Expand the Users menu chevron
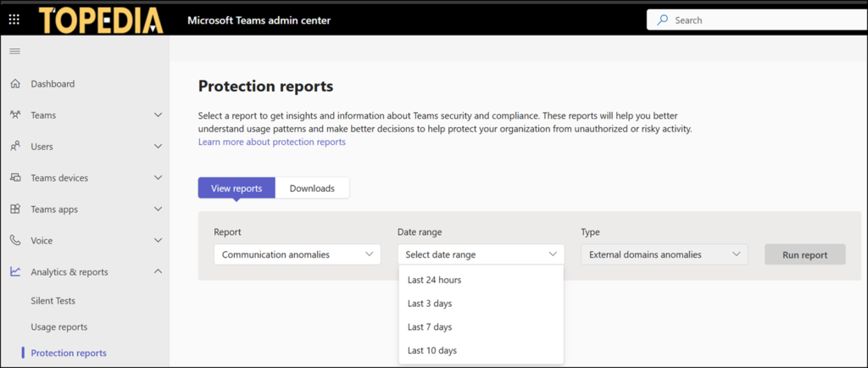868x368 pixels. (158, 147)
